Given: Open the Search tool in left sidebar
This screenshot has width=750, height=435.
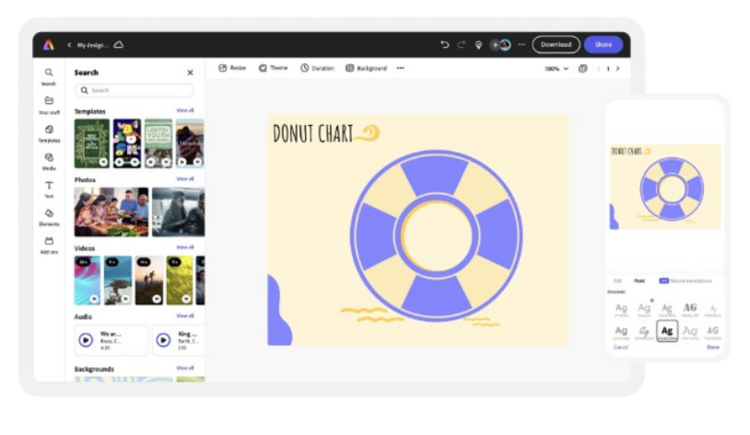Looking at the screenshot, I should tap(48, 76).
